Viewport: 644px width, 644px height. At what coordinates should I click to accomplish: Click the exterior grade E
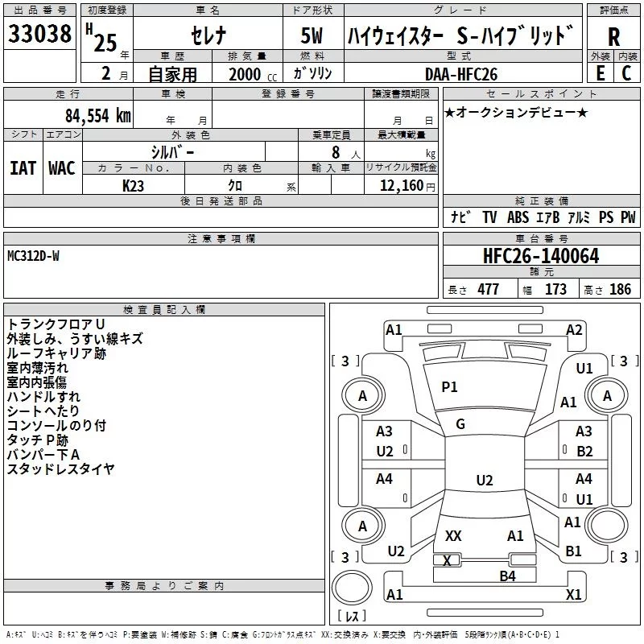click(x=600, y=72)
